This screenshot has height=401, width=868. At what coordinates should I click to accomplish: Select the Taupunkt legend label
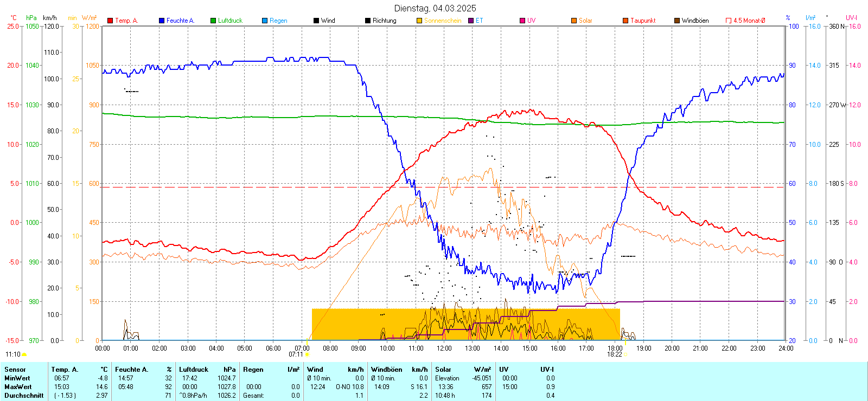tap(643, 21)
